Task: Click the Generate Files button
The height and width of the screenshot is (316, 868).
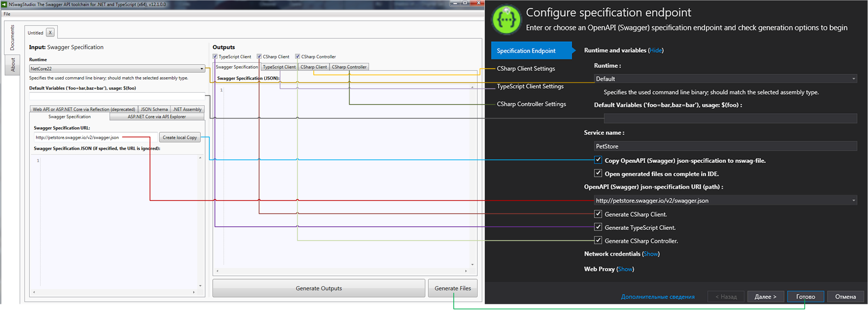Action: (x=453, y=288)
